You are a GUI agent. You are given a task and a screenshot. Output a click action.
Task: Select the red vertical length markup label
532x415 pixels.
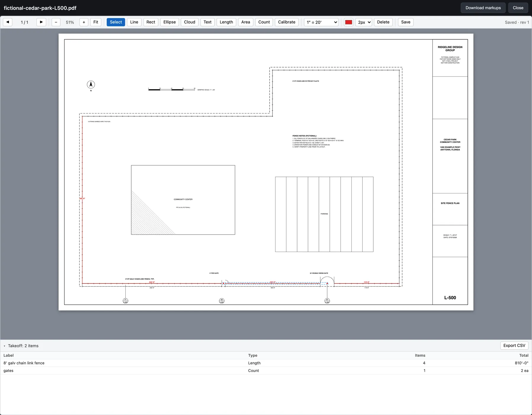click(x=82, y=198)
